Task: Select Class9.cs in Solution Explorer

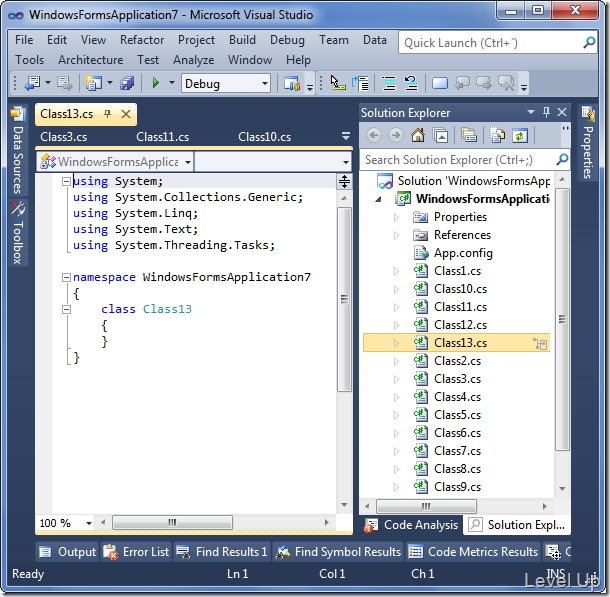Action: pos(457,487)
